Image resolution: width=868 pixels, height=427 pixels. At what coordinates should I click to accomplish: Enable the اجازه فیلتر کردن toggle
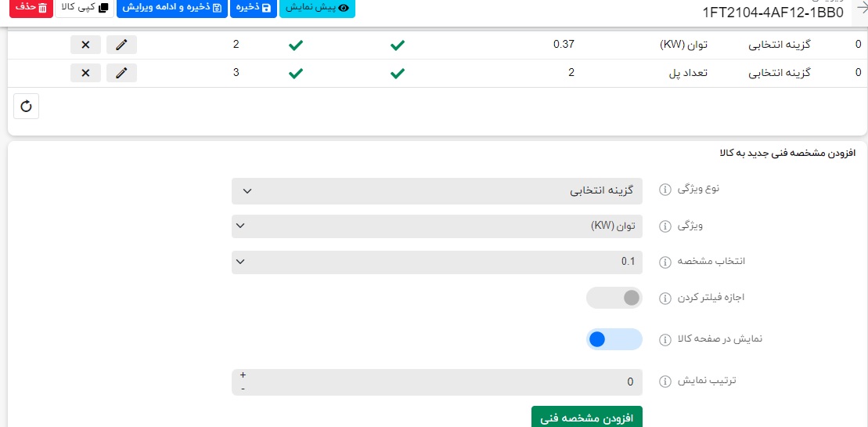pyautogui.click(x=614, y=299)
